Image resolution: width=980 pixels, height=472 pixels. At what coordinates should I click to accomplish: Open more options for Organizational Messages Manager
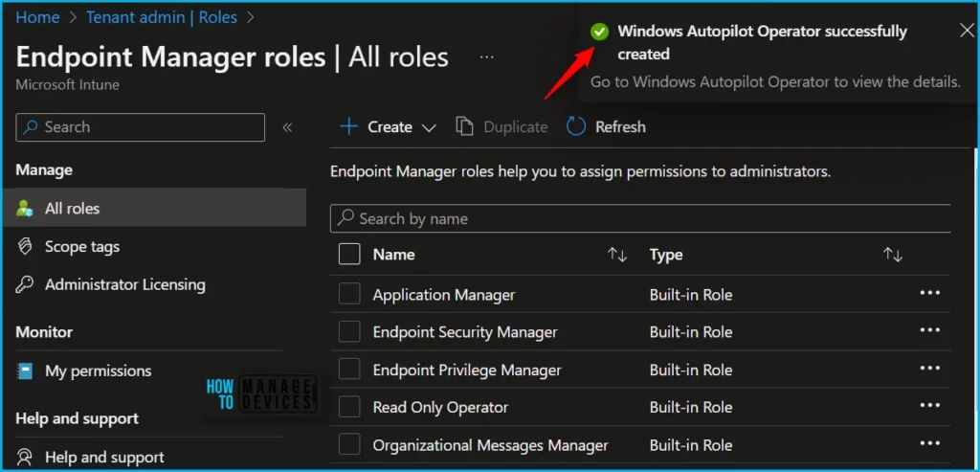point(930,443)
